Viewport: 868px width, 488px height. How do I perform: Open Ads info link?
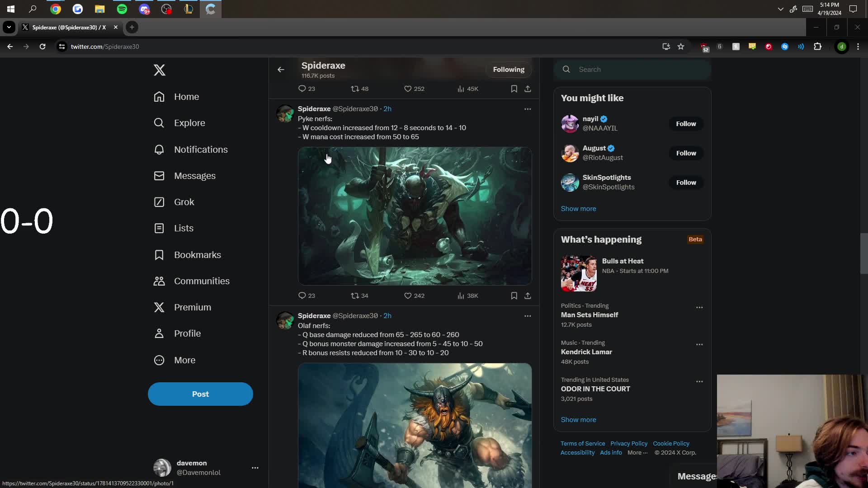[611, 453]
